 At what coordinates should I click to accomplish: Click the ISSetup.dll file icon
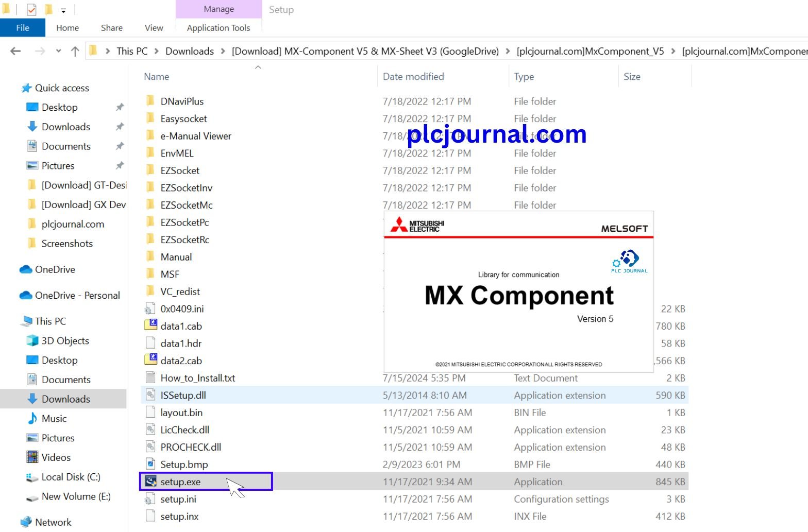[150, 396]
